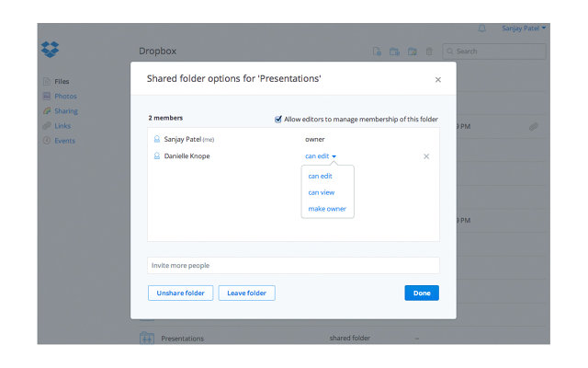Open the Sharing link in sidebar

tap(66, 111)
